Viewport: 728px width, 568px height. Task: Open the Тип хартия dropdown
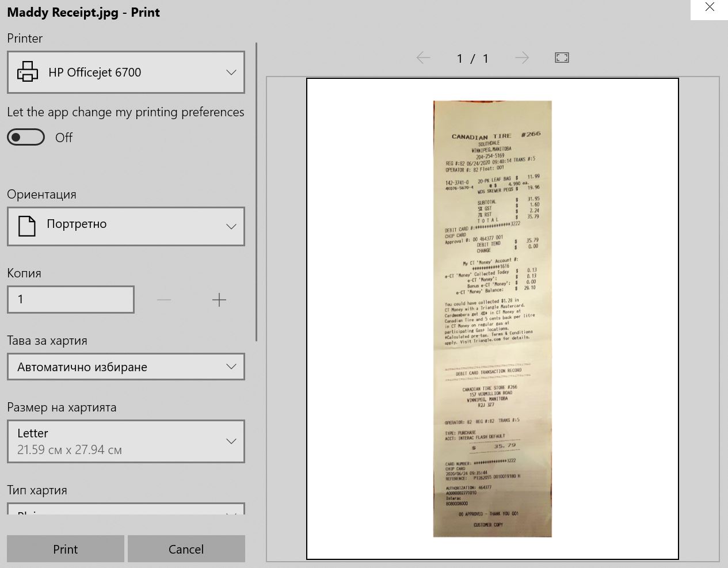[x=125, y=509]
